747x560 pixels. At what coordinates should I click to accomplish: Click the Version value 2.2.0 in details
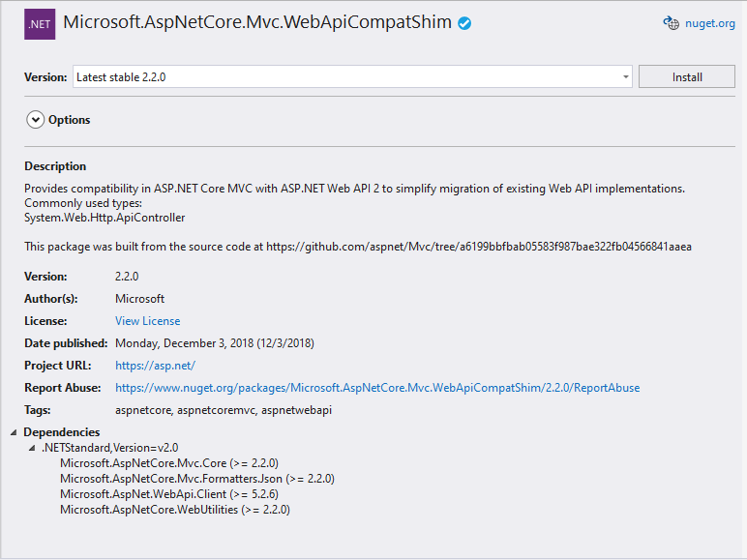[x=127, y=277]
